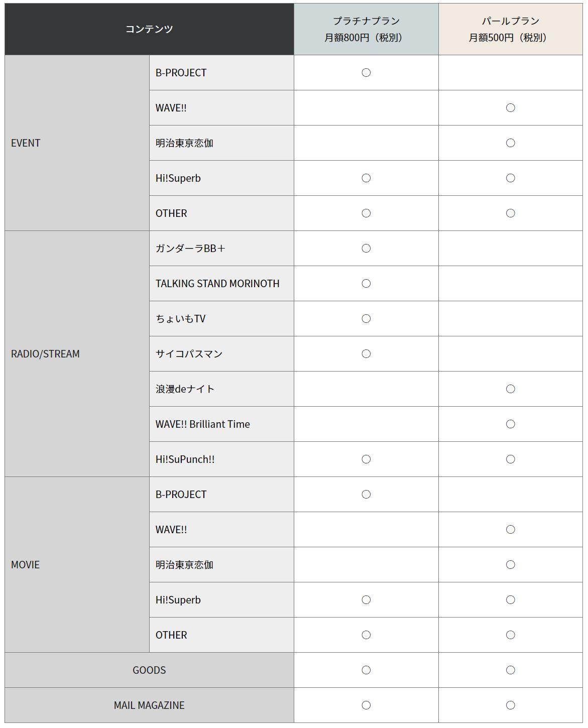This screenshot has width=588, height=728.
Task: Click the MAIL MAGAZINE row label
Action: point(149,705)
